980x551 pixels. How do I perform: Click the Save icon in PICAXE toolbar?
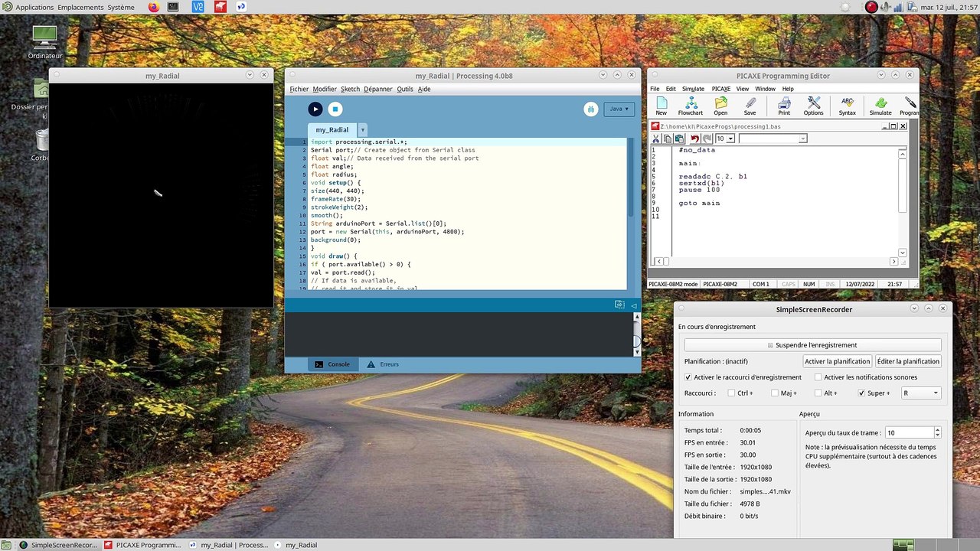[750, 106]
